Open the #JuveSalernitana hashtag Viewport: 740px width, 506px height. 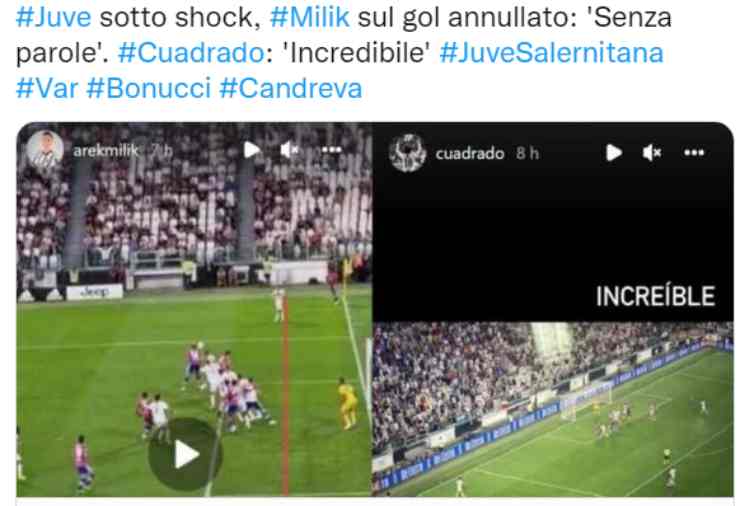click(551, 52)
